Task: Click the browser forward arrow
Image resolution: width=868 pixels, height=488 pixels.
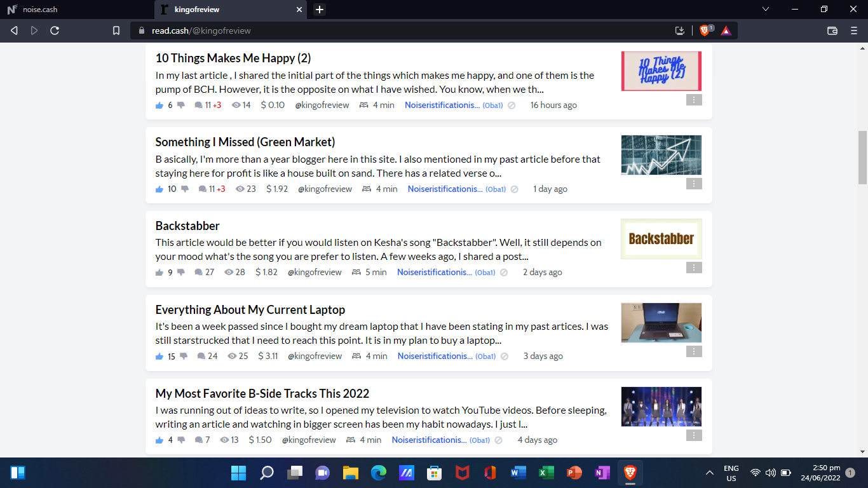Action: (x=34, y=30)
